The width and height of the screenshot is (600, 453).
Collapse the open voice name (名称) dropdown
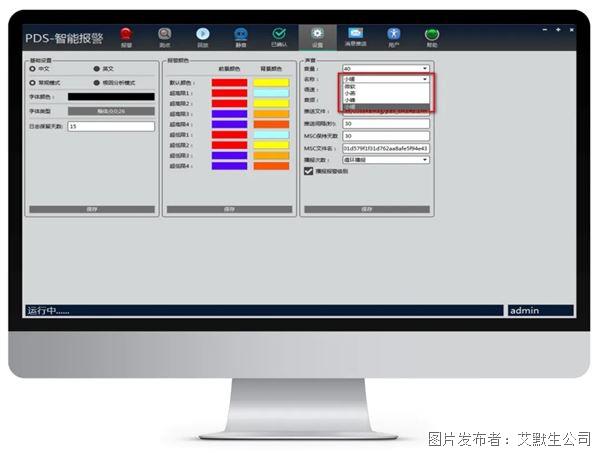pos(425,78)
